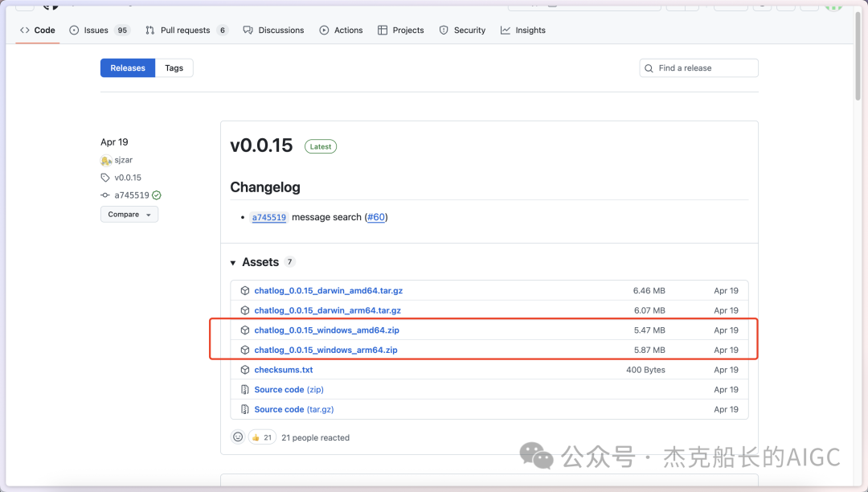Download chatlog_0.0.15_windows_amd64.zip

[326, 330]
